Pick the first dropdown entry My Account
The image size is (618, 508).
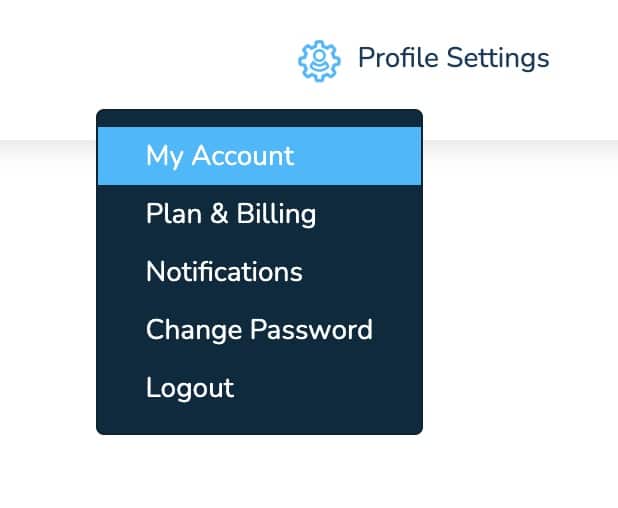259,156
